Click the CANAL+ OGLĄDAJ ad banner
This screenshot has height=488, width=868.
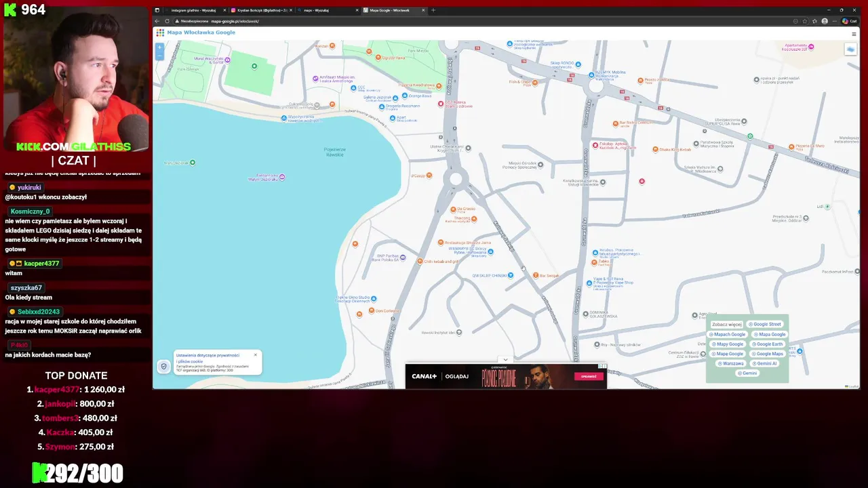pyautogui.click(x=506, y=376)
